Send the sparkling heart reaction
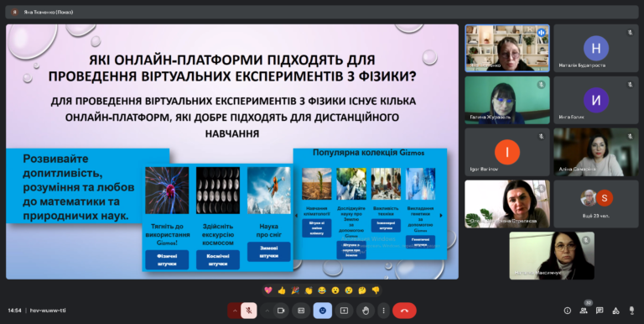 [x=268, y=290]
